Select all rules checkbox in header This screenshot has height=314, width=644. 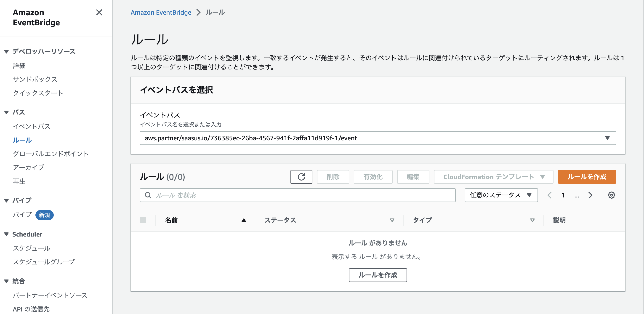tap(143, 220)
